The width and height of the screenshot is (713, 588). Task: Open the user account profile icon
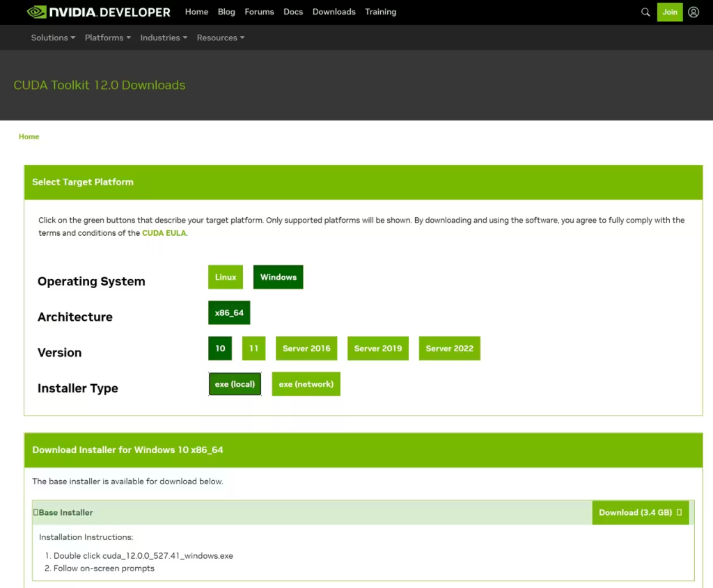click(x=694, y=13)
